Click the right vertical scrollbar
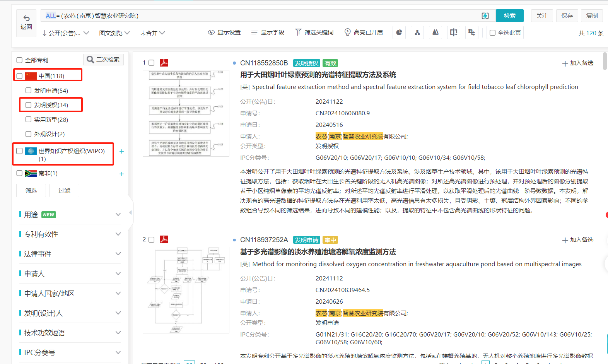The height and width of the screenshot is (364, 608). coord(605,61)
